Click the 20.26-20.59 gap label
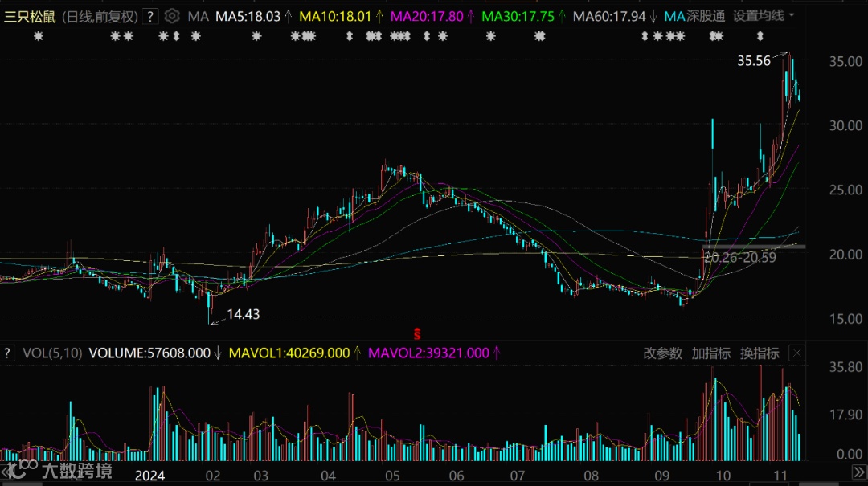 740,257
